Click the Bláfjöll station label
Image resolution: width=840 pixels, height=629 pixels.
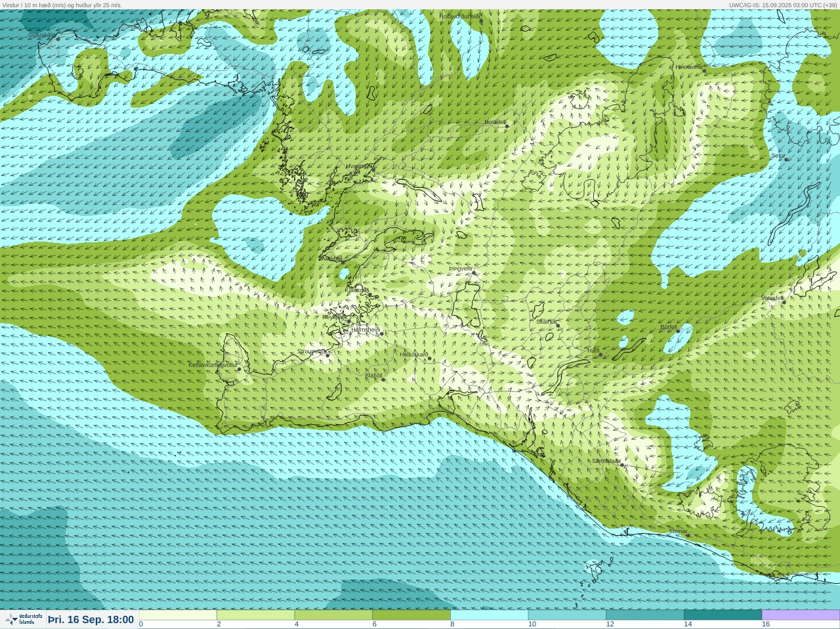373,376
